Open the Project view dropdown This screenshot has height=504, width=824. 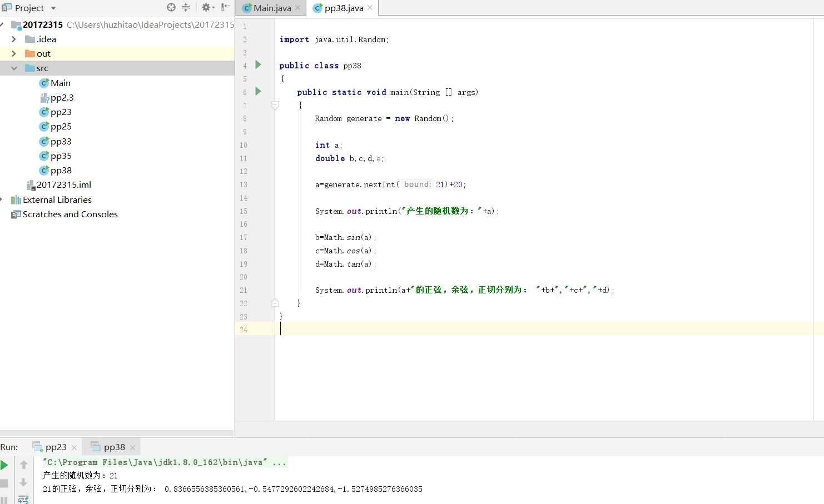point(53,8)
